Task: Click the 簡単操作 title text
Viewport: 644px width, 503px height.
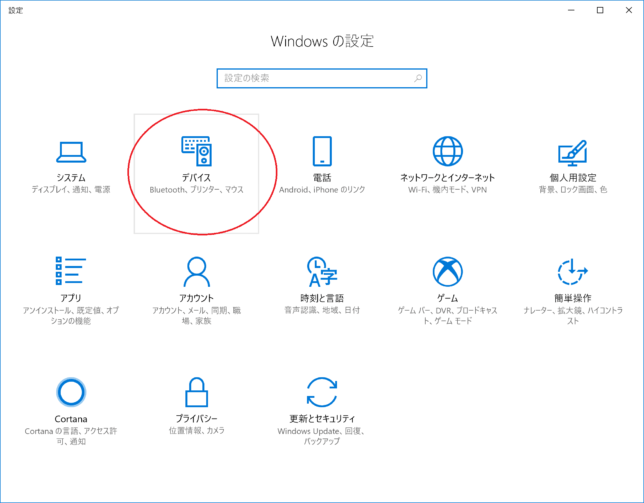Action: [573, 298]
